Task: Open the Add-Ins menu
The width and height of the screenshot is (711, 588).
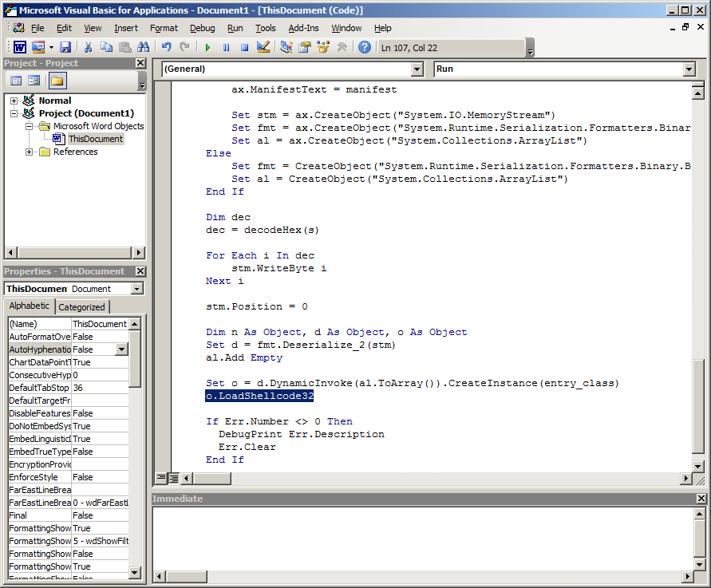Action: 303,28
